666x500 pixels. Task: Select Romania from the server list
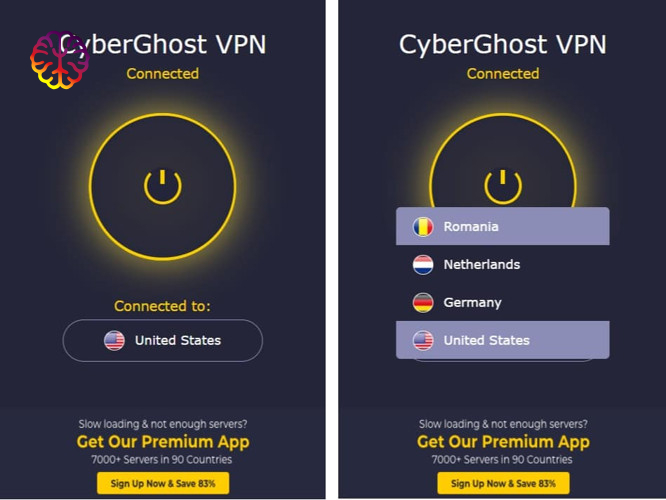point(502,226)
